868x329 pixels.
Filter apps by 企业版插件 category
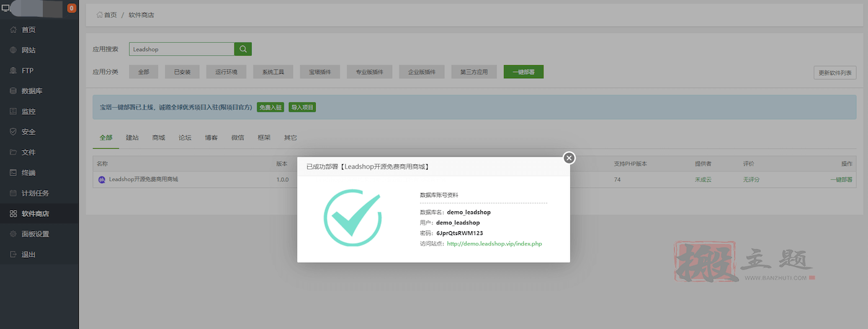tap(422, 72)
